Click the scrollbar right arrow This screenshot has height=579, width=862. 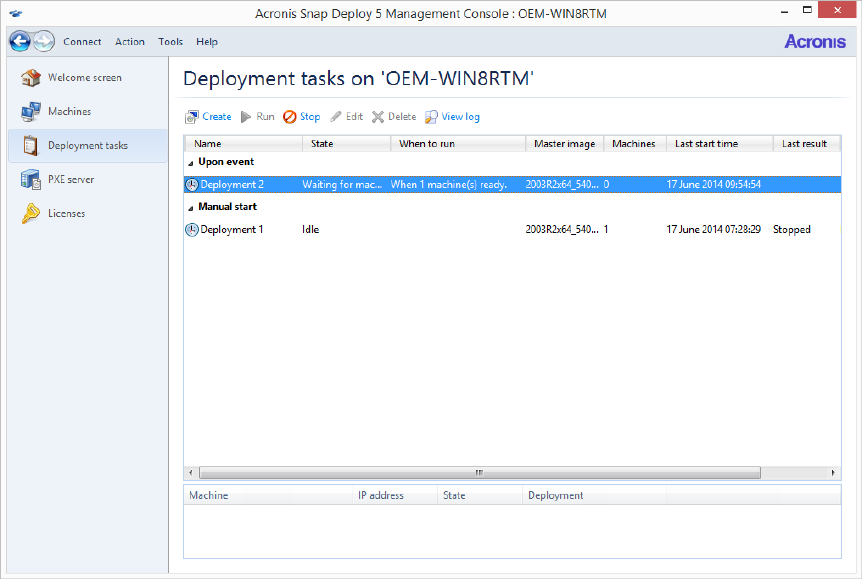(833, 473)
